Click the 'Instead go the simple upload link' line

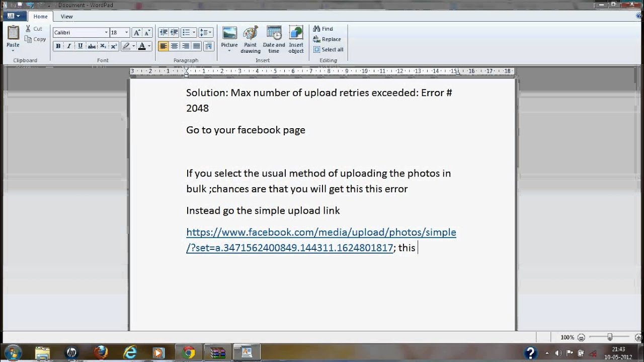pos(263,211)
